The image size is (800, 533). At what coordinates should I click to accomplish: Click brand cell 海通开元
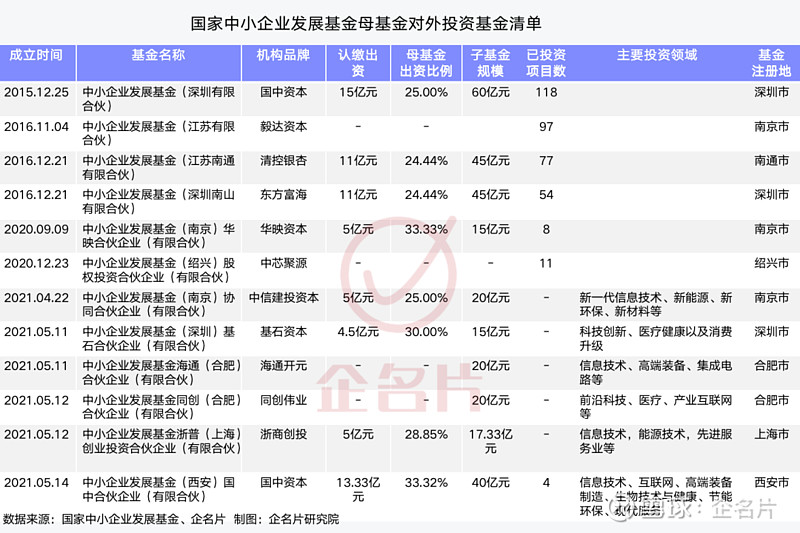click(283, 366)
